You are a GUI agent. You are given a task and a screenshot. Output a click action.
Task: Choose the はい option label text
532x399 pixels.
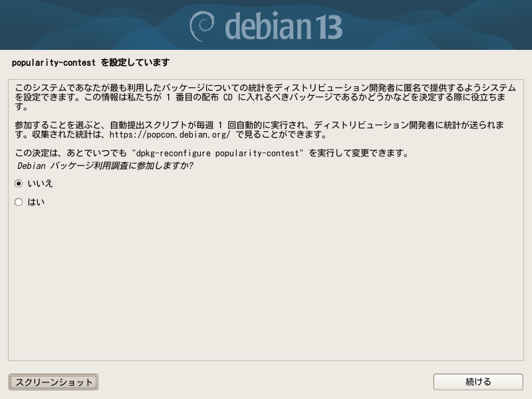tap(36, 202)
